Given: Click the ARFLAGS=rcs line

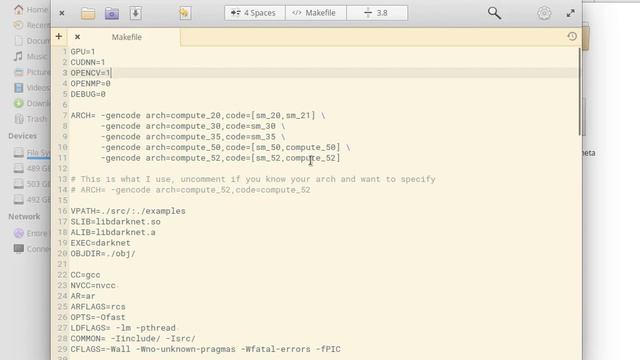Looking at the screenshot, I should (98, 307).
